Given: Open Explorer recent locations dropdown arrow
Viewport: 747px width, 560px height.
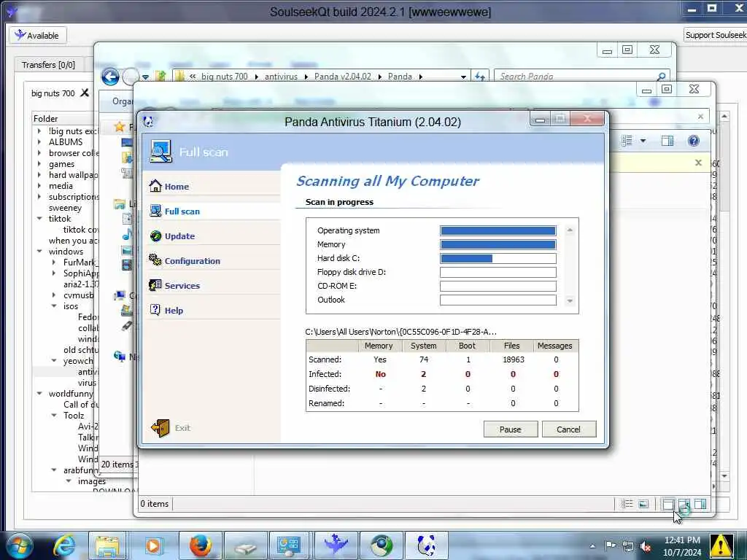Looking at the screenshot, I should [x=145, y=77].
